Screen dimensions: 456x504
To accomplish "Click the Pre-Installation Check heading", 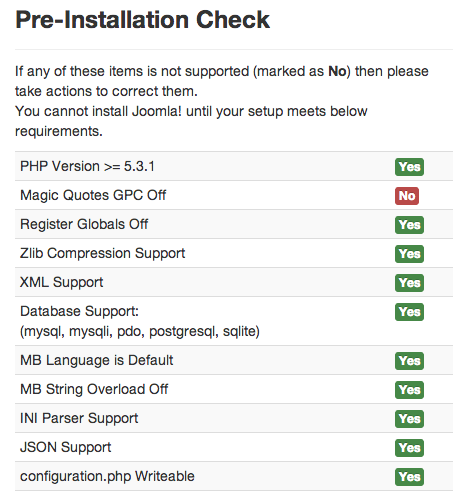I will click(142, 20).
